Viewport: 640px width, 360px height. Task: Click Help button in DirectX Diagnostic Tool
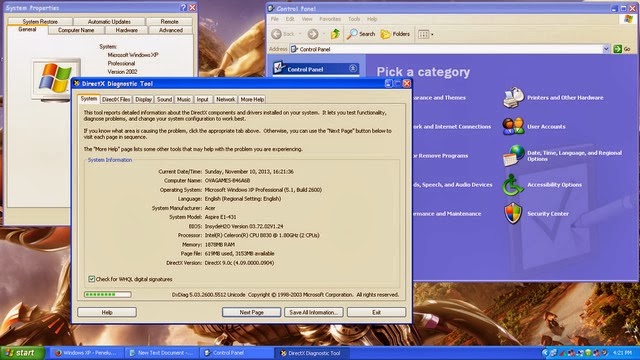107,312
